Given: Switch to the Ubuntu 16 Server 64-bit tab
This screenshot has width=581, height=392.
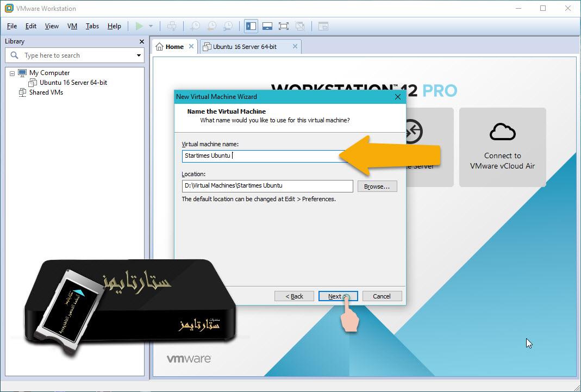Looking at the screenshot, I should [245, 46].
